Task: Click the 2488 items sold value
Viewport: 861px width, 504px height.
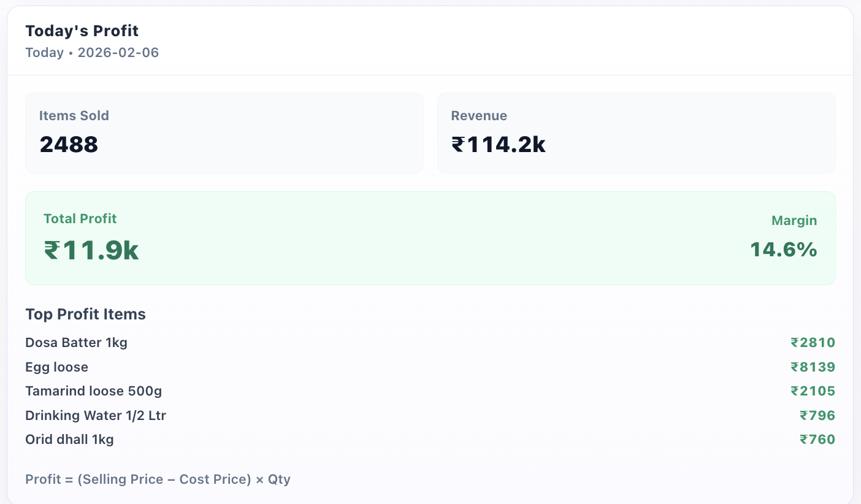Action: click(x=69, y=145)
